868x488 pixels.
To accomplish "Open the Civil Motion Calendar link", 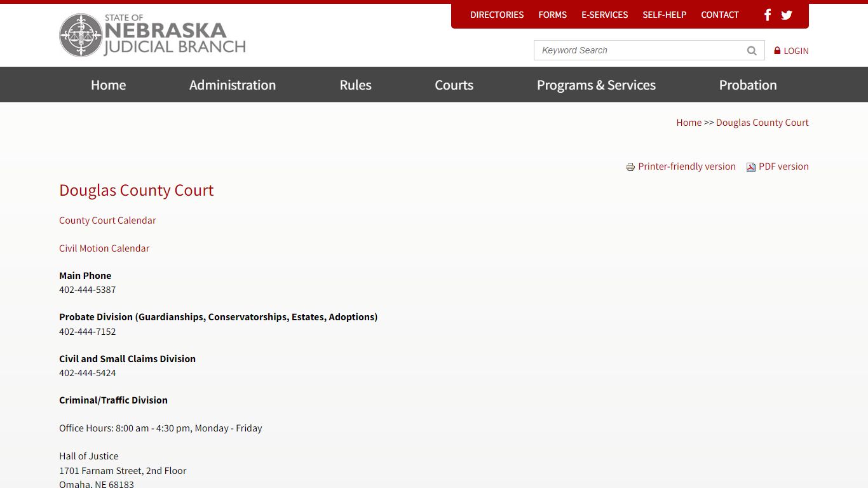I will pyautogui.click(x=104, y=248).
